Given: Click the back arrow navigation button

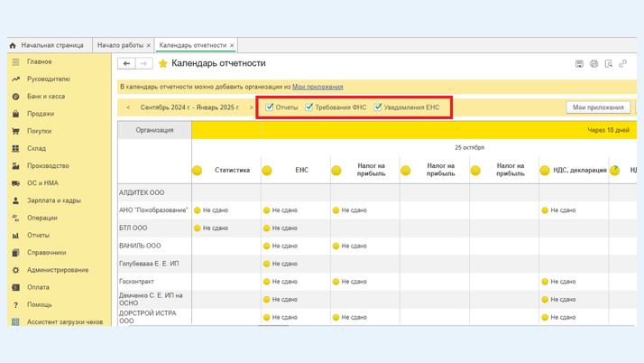Looking at the screenshot, I should click(x=127, y=64).
